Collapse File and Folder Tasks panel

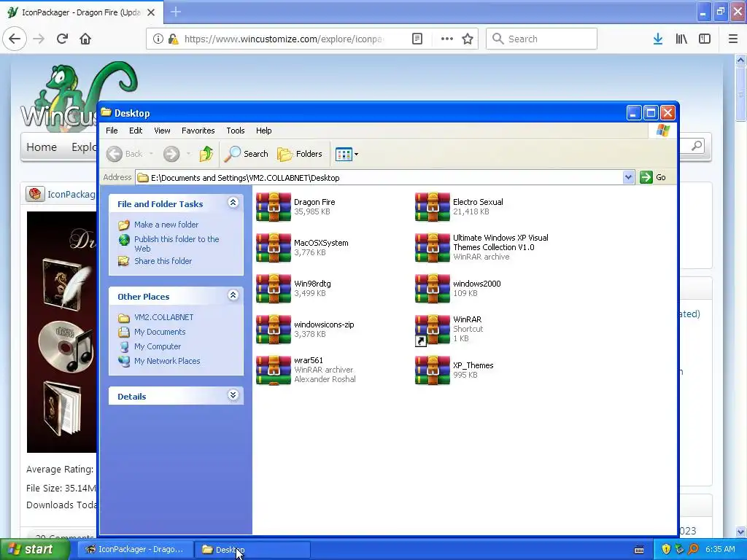click(x=233, y=203)
